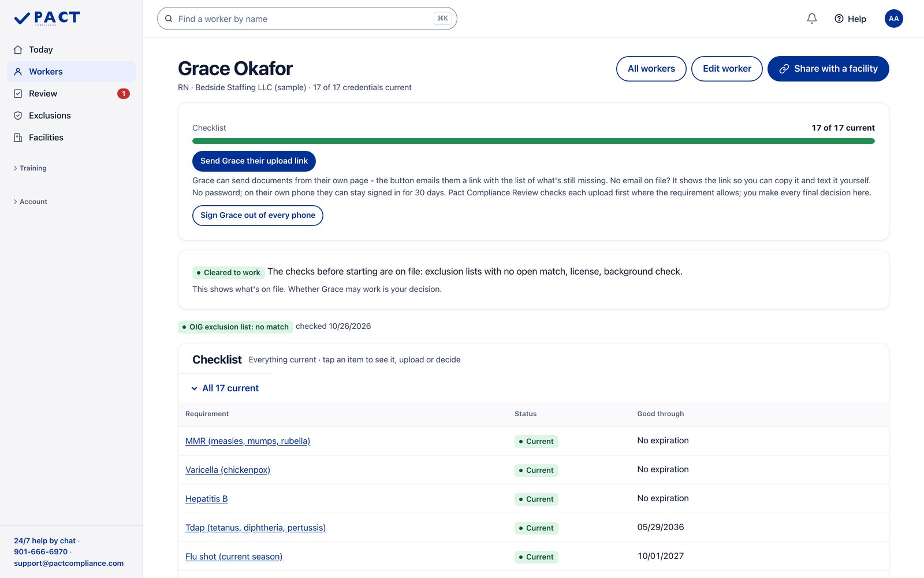Click the Today home icon
The width and height of the screenshot is (924, 578).
point(18,50)
